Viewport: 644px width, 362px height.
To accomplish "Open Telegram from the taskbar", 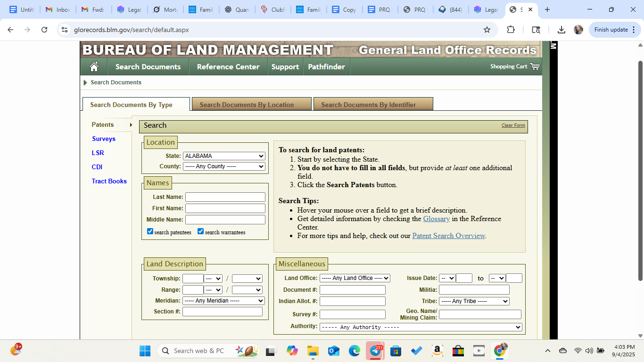I will (376, 351).
